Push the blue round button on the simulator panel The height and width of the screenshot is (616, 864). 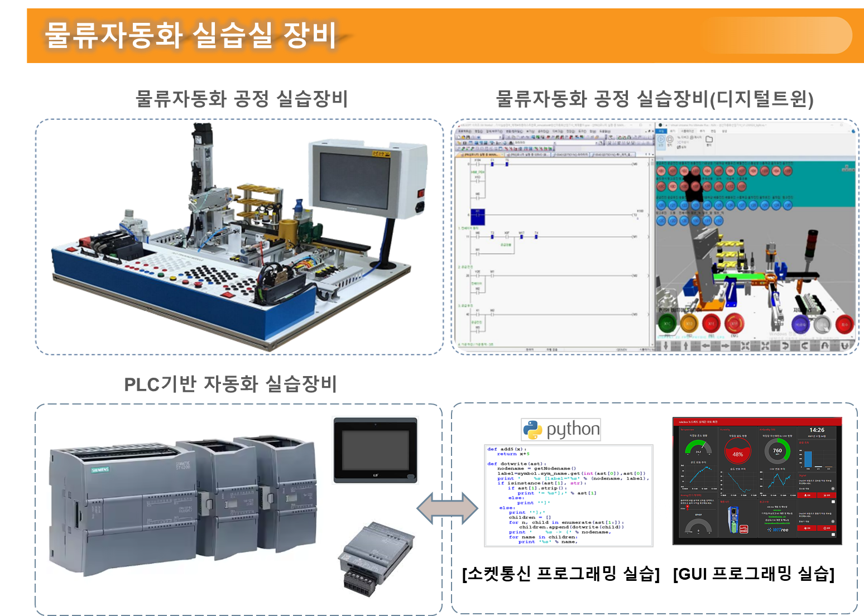click(800, 324)
